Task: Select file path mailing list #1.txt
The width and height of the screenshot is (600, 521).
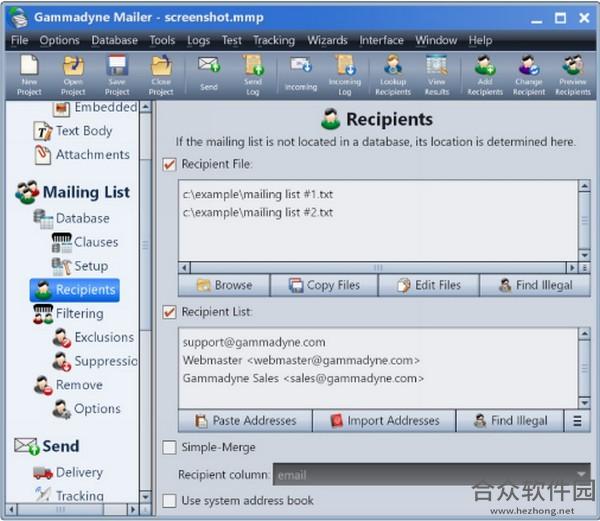Action: pyautogui.click(x=258, y=194)
